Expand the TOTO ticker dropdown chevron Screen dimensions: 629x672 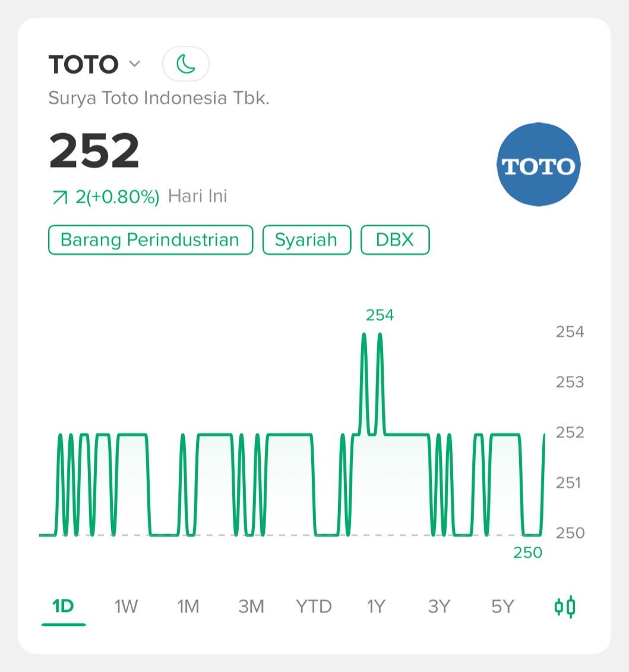tap(135, 64)
